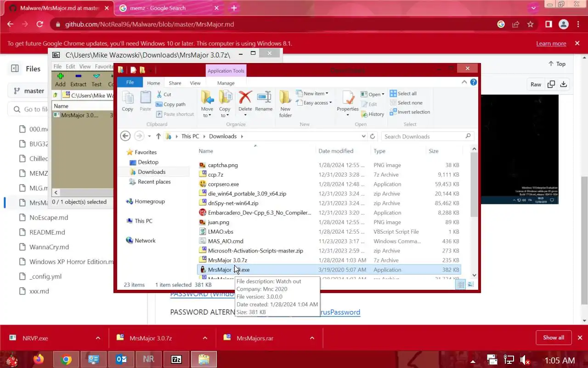The width and height of the screenshot is (588, 368).
Task: Click the GitHub copy raw file icon
Action: point(551,84)
